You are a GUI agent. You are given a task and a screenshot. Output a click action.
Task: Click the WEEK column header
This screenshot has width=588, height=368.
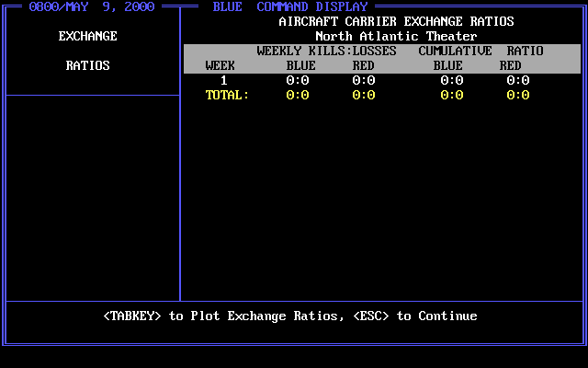coord(220,65)
